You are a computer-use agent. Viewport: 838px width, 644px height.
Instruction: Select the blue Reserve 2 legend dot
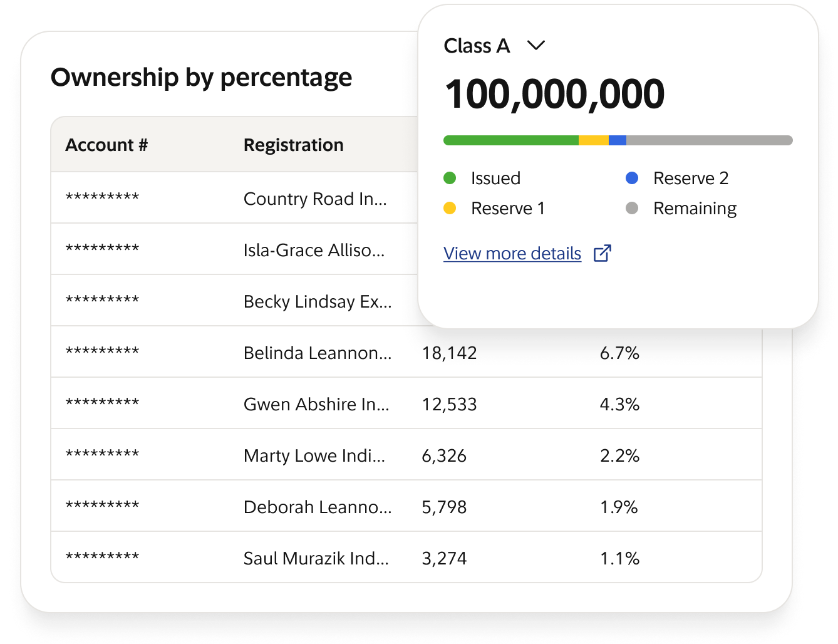click(632, 178)
